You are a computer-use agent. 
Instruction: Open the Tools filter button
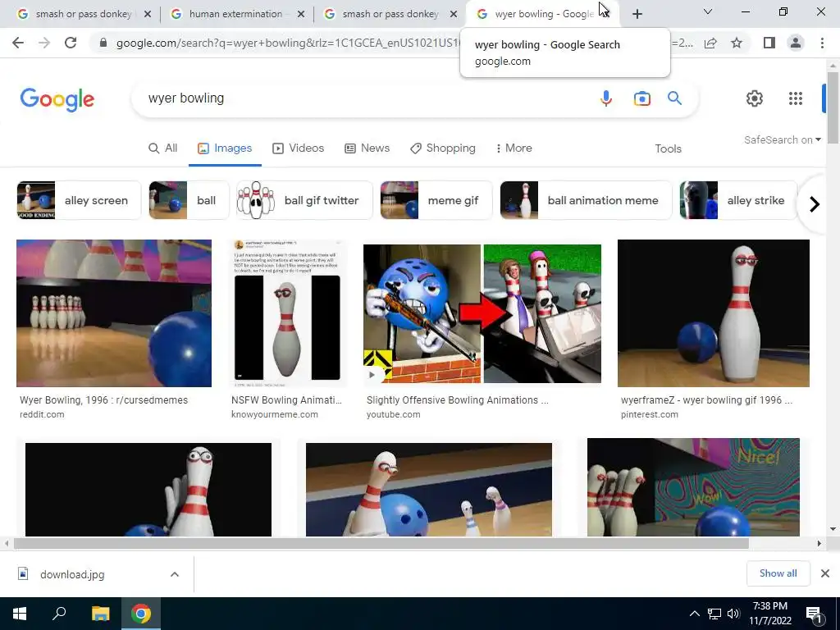tap(668, 149)
